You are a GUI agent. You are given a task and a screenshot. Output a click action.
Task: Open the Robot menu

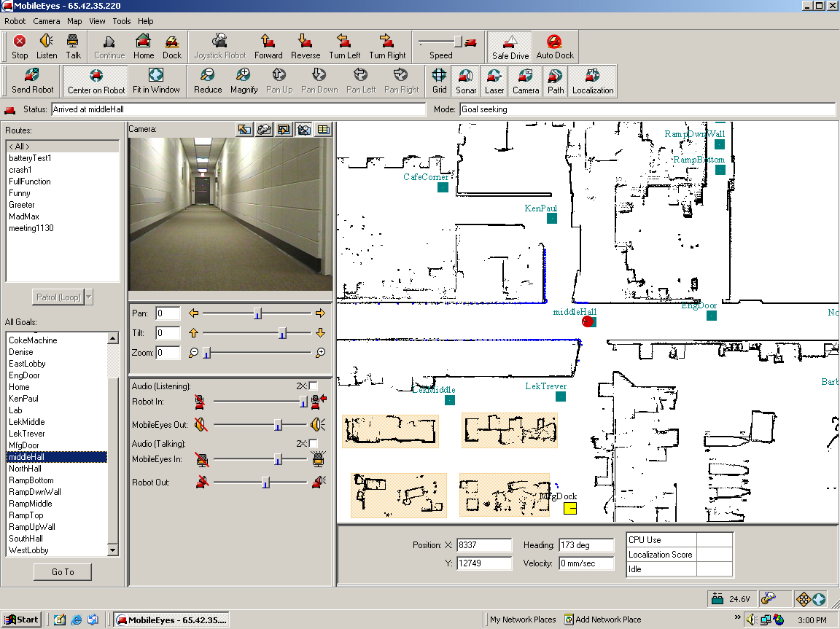[x=15, y=21]
